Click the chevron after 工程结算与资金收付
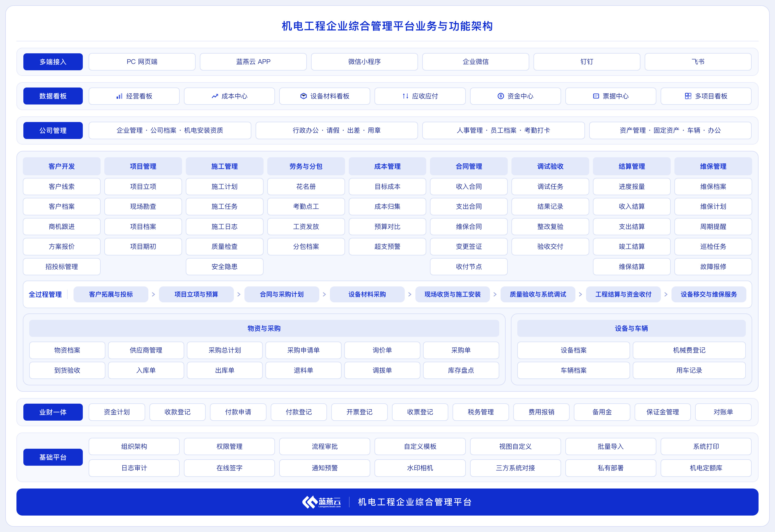 point(666,294)
